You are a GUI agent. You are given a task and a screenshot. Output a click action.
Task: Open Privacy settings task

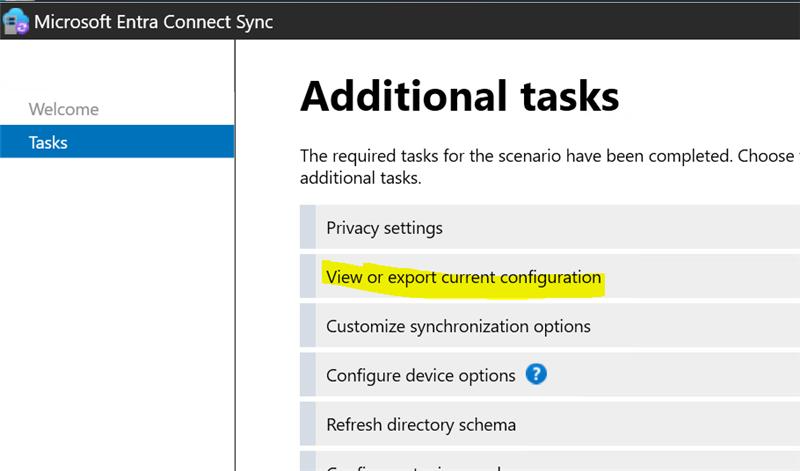(384, 228)
